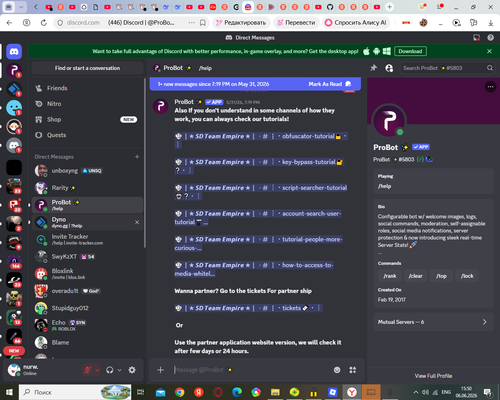Screen dimensions: 500x400
Task: Open profile more options three dots
Action: 490,87
